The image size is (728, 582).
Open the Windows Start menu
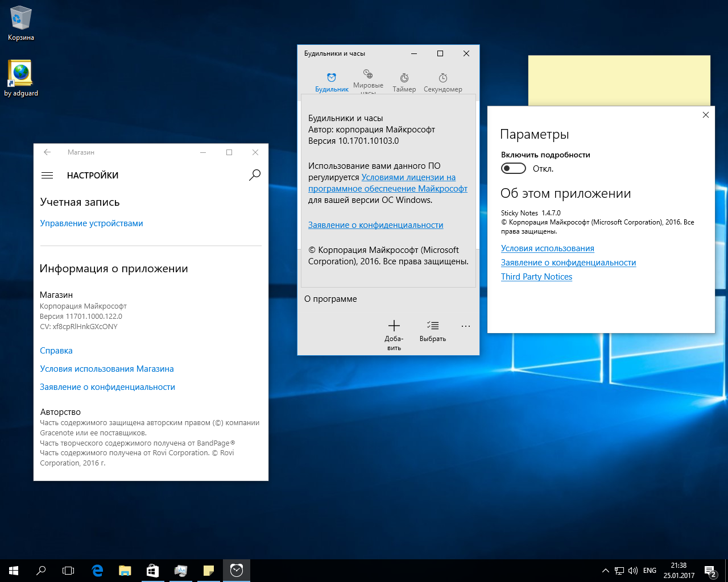click(x=14, y=571)
